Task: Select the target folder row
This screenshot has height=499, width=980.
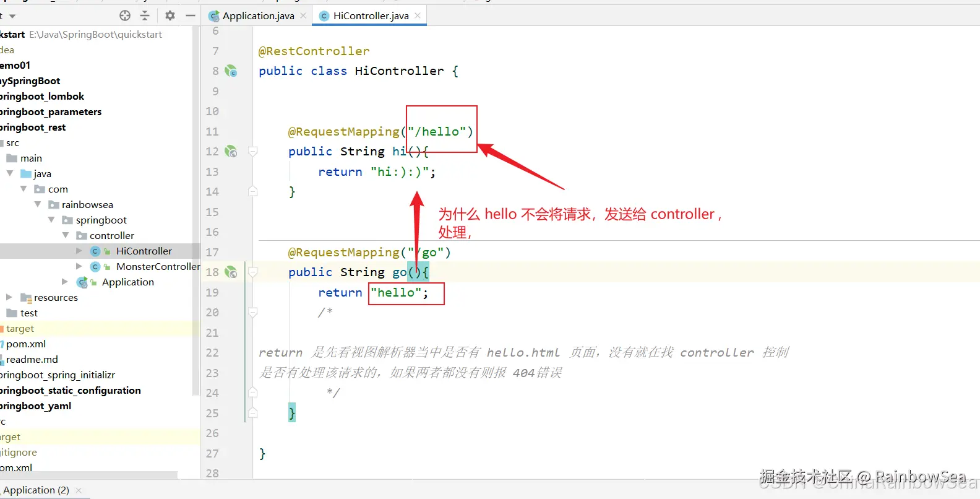Action: [x=99, y=328]
